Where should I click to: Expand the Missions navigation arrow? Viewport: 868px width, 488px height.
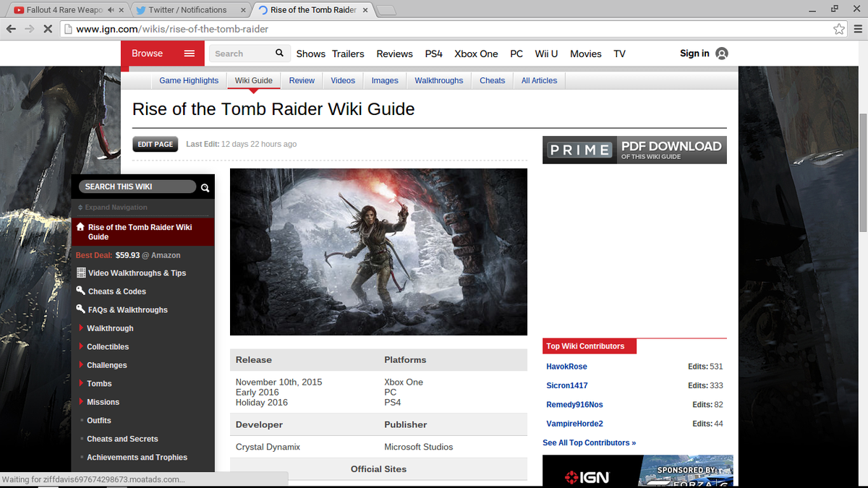[81, 402]
